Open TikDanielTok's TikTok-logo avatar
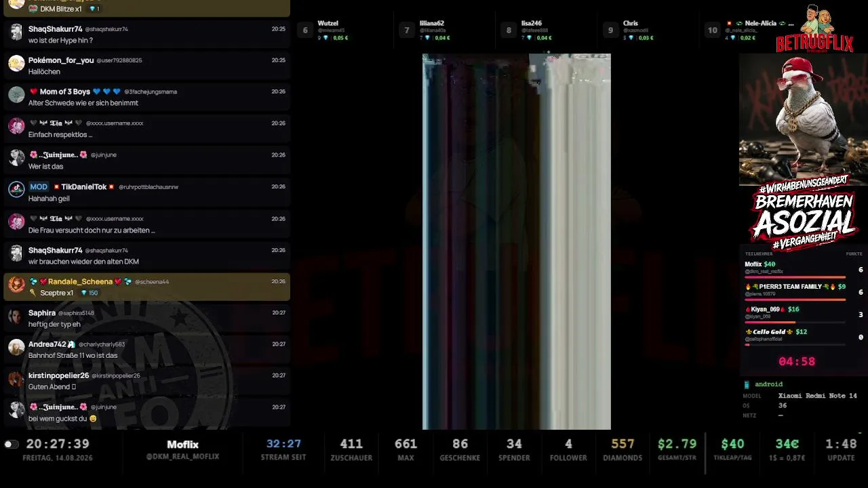Image resolution: width=868 pixels, height=488 pixels. (x=16, y=190)
